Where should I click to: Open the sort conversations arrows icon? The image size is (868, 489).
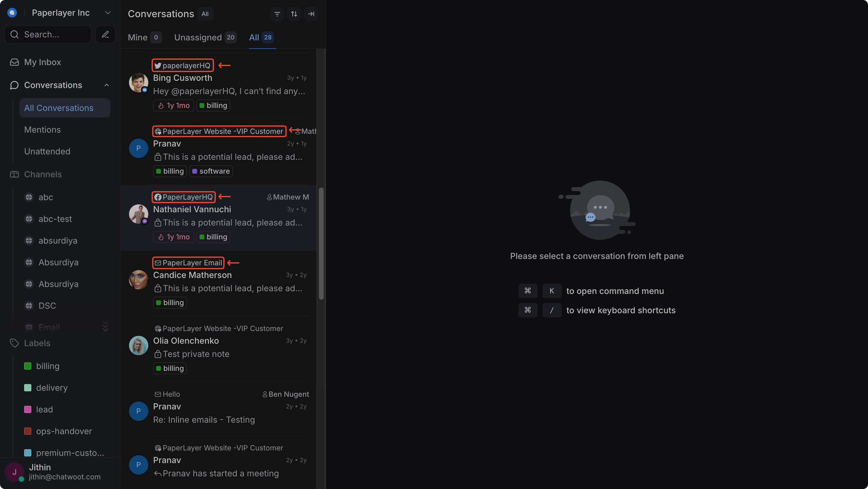pyautogui.click(x=294, y=14)
